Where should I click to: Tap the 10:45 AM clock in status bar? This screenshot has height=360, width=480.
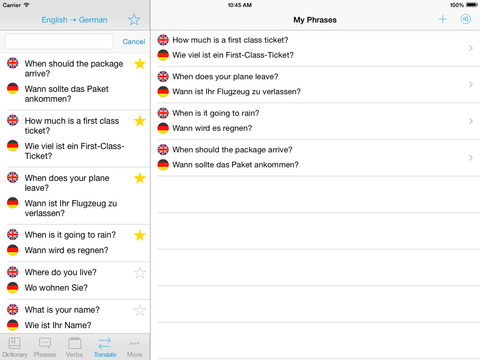240,5
